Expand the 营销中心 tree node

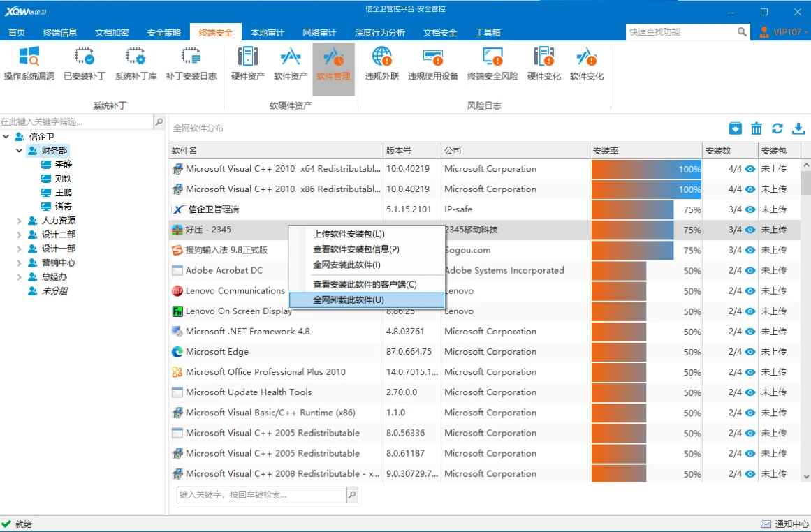[x=19, y=263]
